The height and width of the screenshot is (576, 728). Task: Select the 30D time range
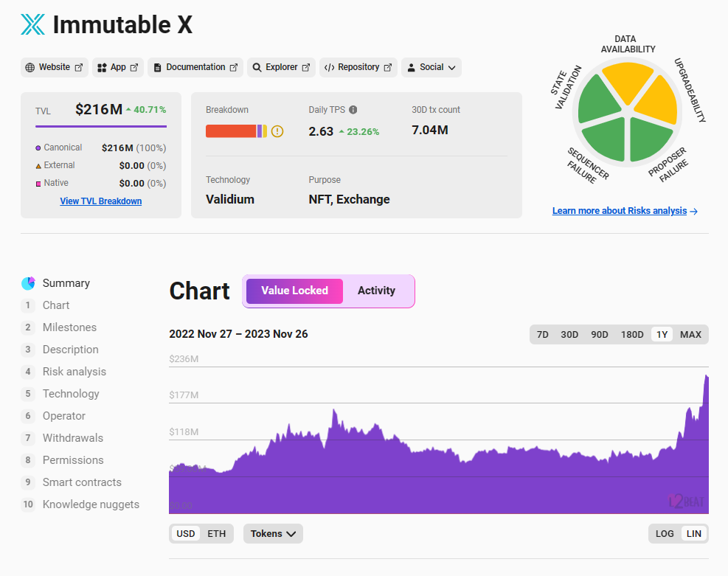[x=569, y=335]
